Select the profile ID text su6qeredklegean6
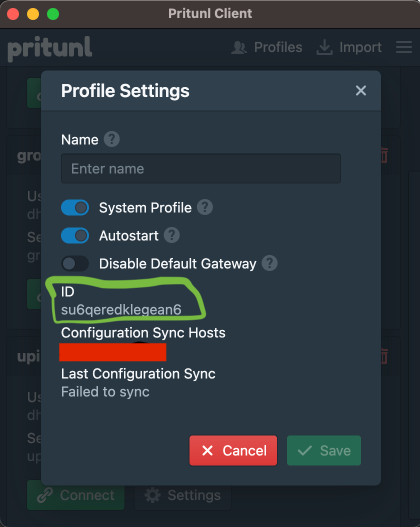The height and width of the screenshot is (527, 420). [121, 309]
